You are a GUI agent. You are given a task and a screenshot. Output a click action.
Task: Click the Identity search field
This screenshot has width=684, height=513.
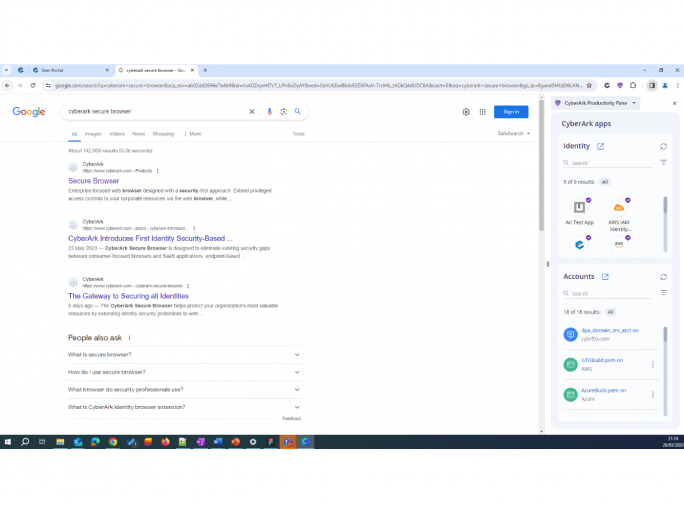(608, 163)
